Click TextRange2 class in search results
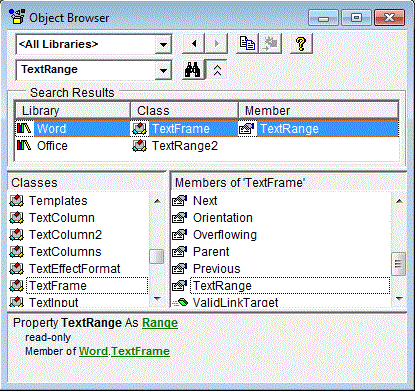The height and width of the screenshot is (391, 415). tap(185, 146)
